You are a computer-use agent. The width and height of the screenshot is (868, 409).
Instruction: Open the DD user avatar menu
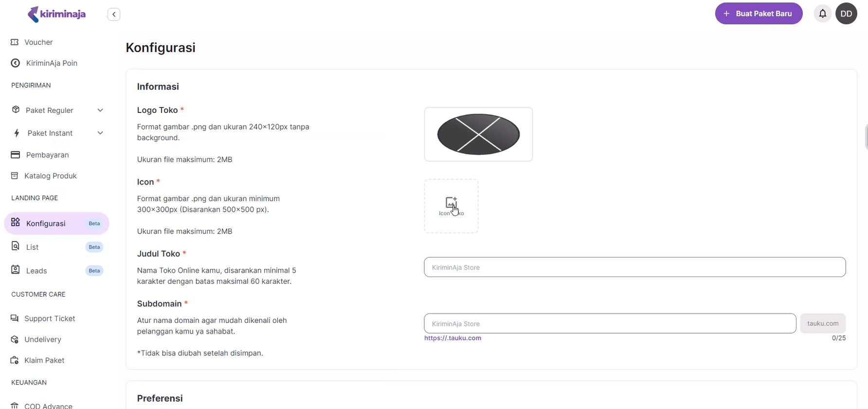coord(846,14)
